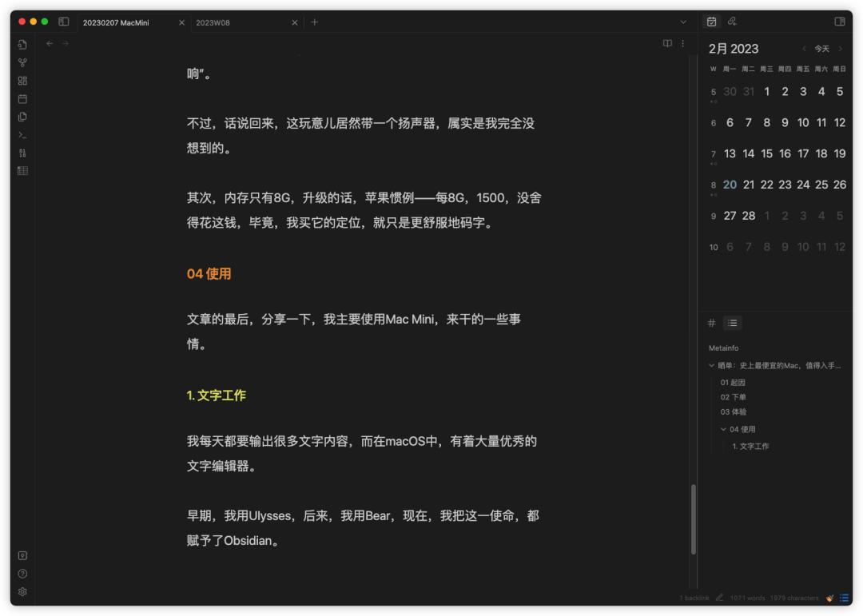863x616 pixels.
Task: Toggle the left sidebar collapse icon
Action: pos(62,22)
